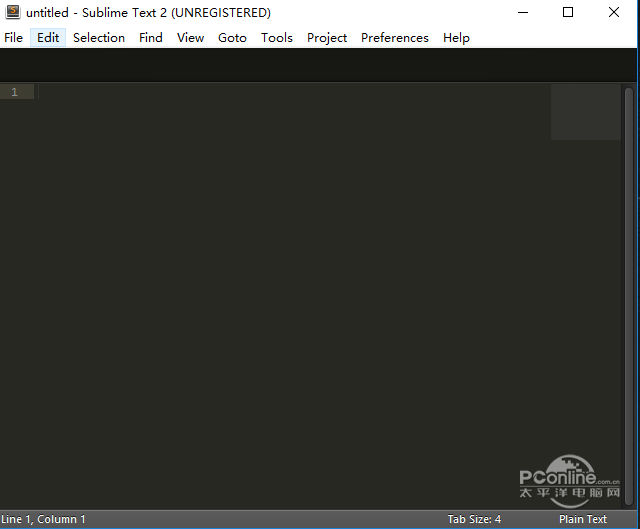Maximize the Sublime Text window
Screen dimensions: 640x529
click(568, 12)
